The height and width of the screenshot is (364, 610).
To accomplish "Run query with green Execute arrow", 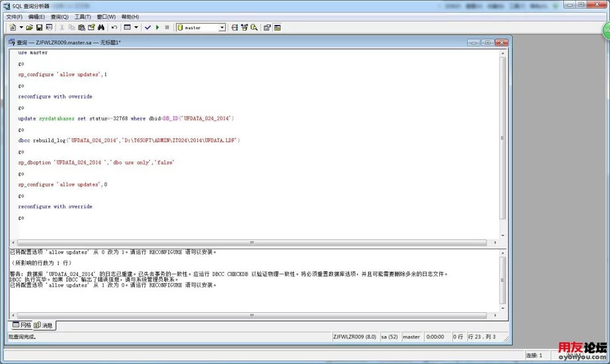I will (157, 27).
